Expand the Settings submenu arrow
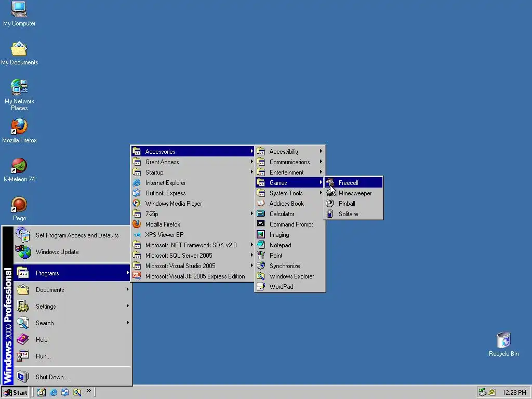This screenshot has height=399, width=532. [x=128, y=306]
